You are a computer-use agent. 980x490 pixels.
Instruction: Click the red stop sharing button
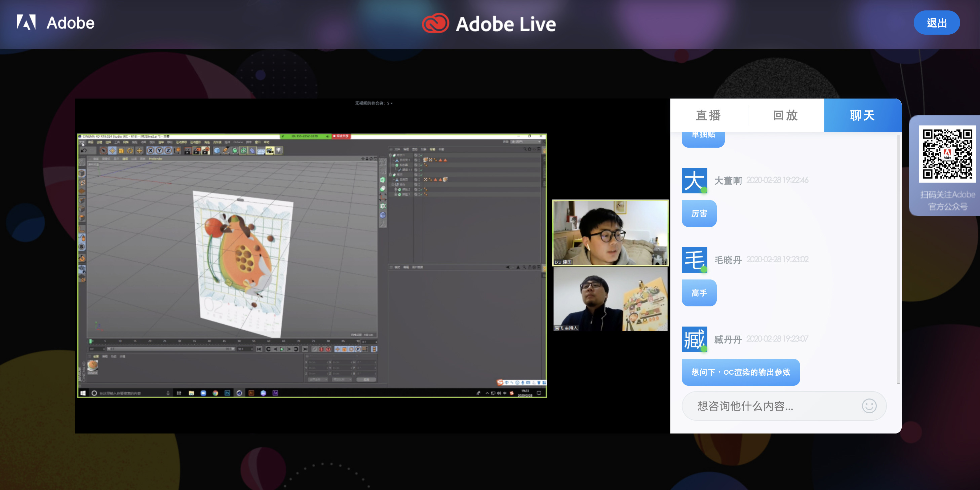click(341, 136)
